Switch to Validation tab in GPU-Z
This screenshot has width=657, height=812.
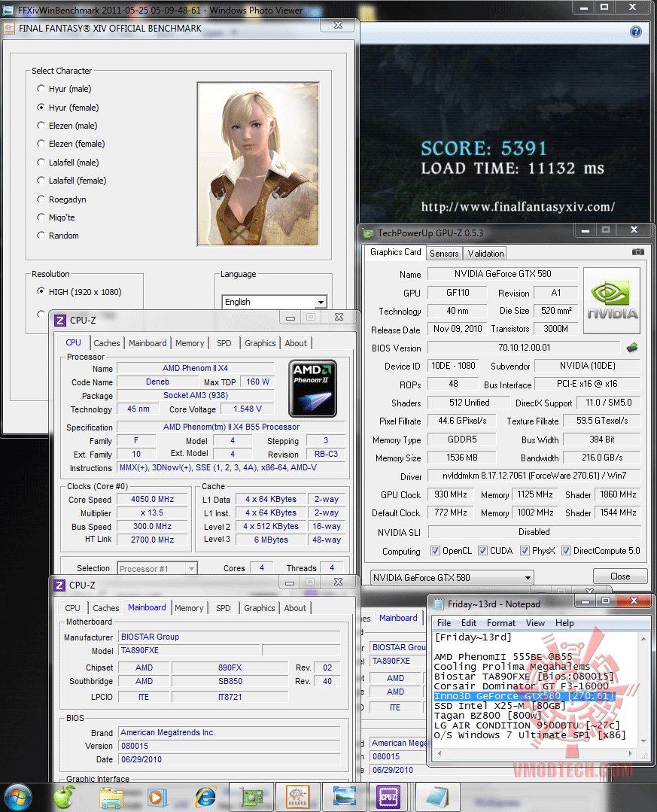point(485,253)
